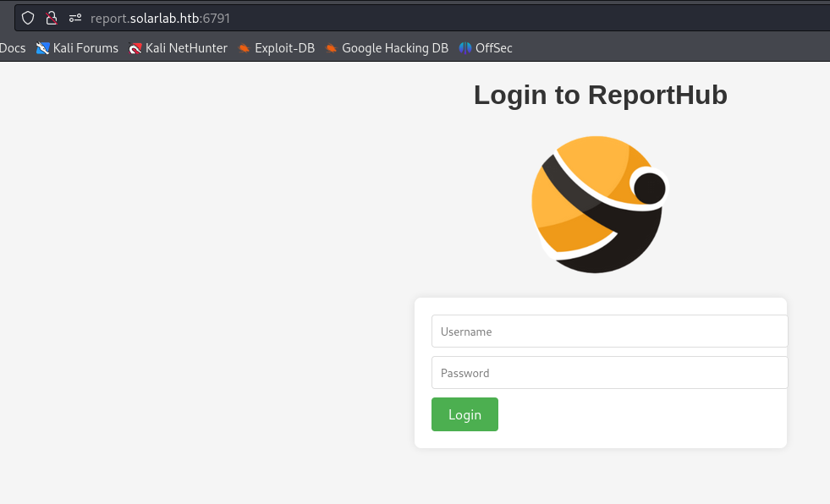
Task: Click the 'Login to ReportHub' heading
Action: point(600,95)
